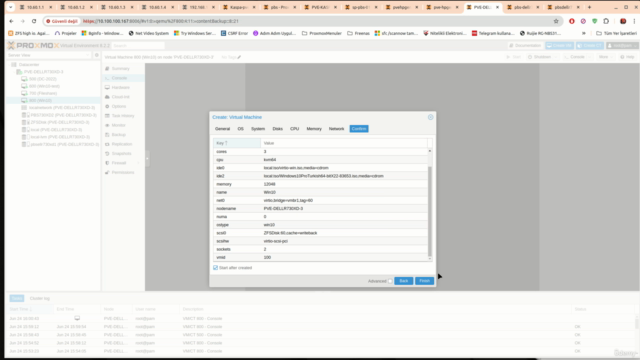Screen dimensions: 640x360
Task: Click the Back button in wizard
Action: (x=404, y=281)
